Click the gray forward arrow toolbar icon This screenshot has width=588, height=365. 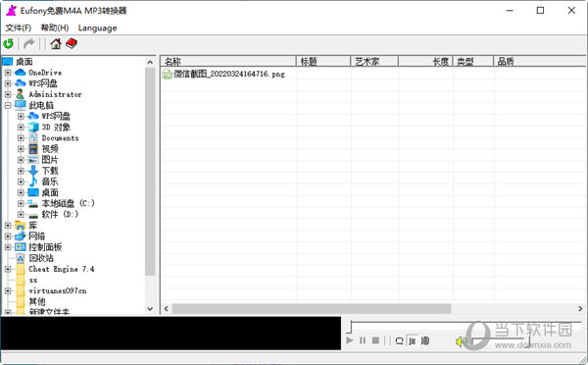click(x=28, y=43)
